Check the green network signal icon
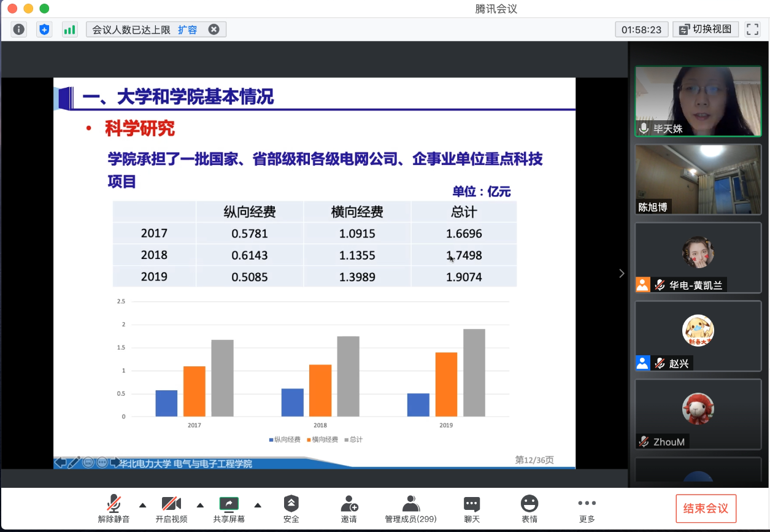Image resolution: width=770 pixels, height=532 pixels. pyautogui.click(x=70, y=29)
